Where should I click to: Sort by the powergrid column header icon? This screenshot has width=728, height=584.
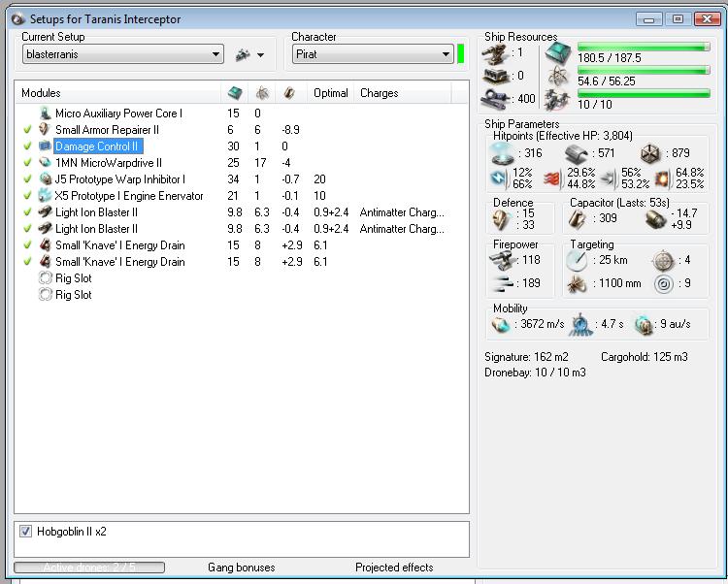pos(262,93)
